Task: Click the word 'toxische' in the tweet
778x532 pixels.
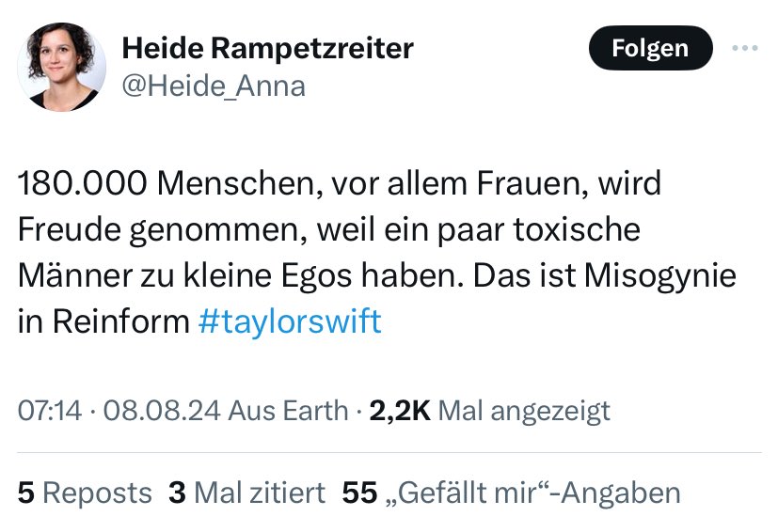Action: tap(580, 229)
